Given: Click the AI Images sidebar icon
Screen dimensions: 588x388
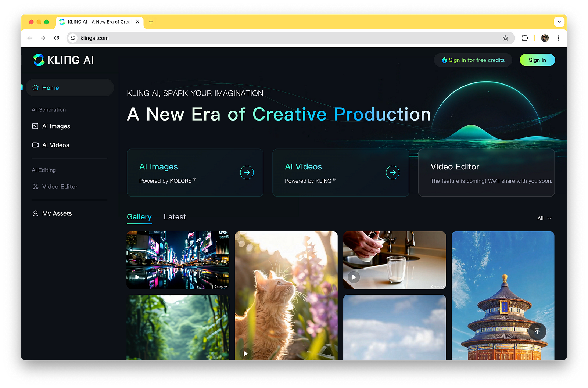Looking at the screenshot, I should pos(35,126).
